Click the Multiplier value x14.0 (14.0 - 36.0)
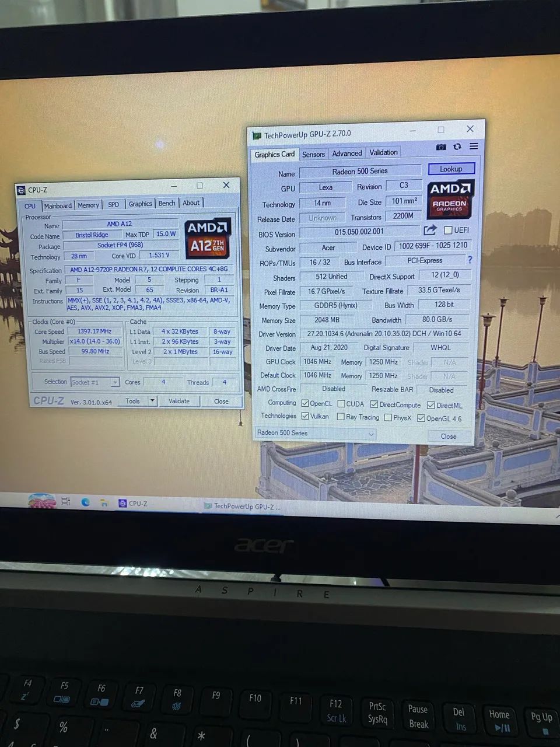 click(94, 341)
